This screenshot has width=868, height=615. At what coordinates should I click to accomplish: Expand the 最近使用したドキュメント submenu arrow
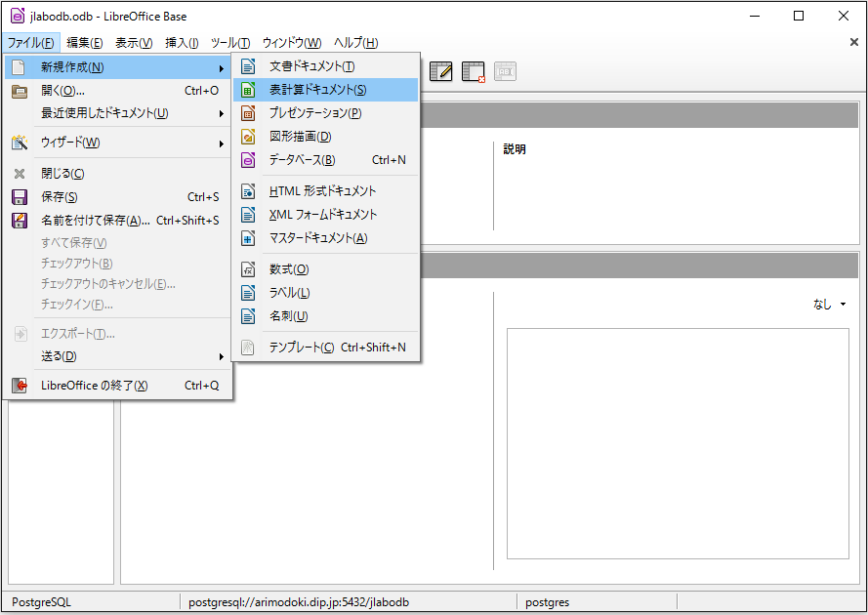(222, 113)
